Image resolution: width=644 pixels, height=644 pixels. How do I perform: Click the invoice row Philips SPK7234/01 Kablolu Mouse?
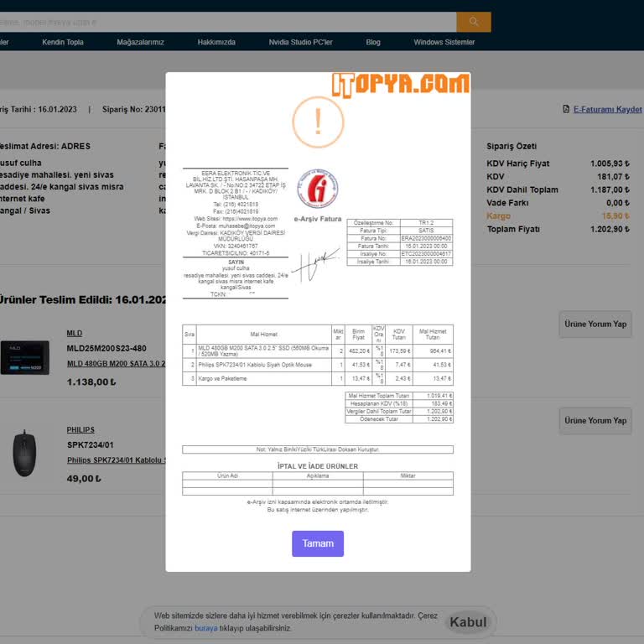coord(318,365)
